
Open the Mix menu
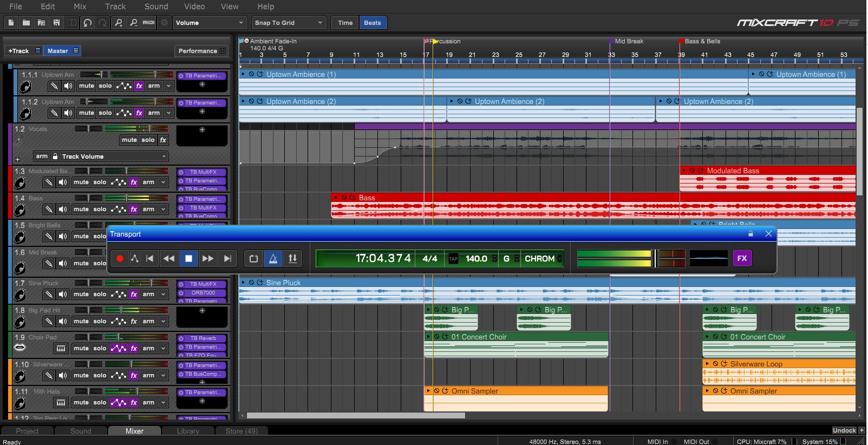point(80,6)
